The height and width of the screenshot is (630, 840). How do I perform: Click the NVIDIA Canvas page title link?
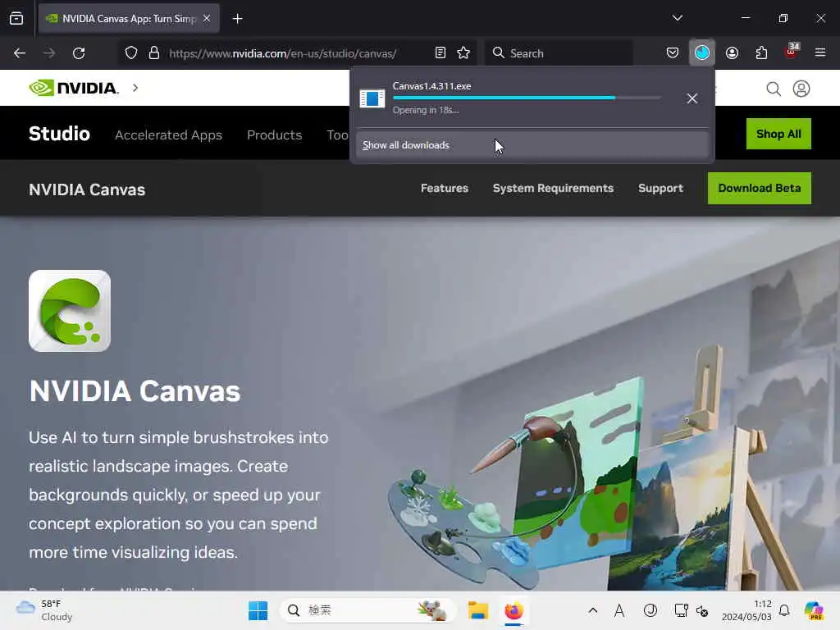tap(87, 189)
